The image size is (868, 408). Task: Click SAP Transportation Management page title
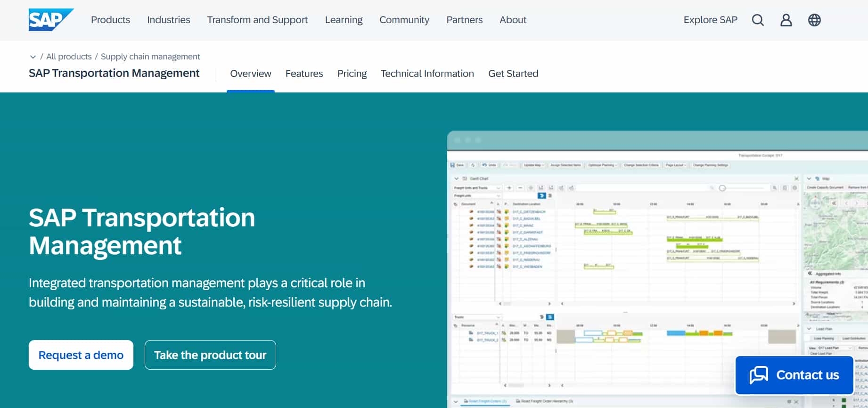114,73
